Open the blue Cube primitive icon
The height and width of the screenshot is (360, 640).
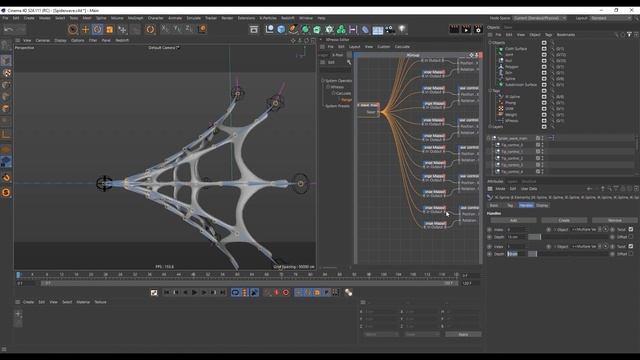point(281,29)
